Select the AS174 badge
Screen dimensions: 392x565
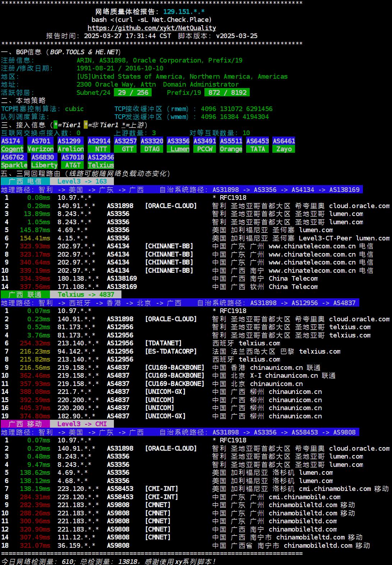click(x=12, y=141)
